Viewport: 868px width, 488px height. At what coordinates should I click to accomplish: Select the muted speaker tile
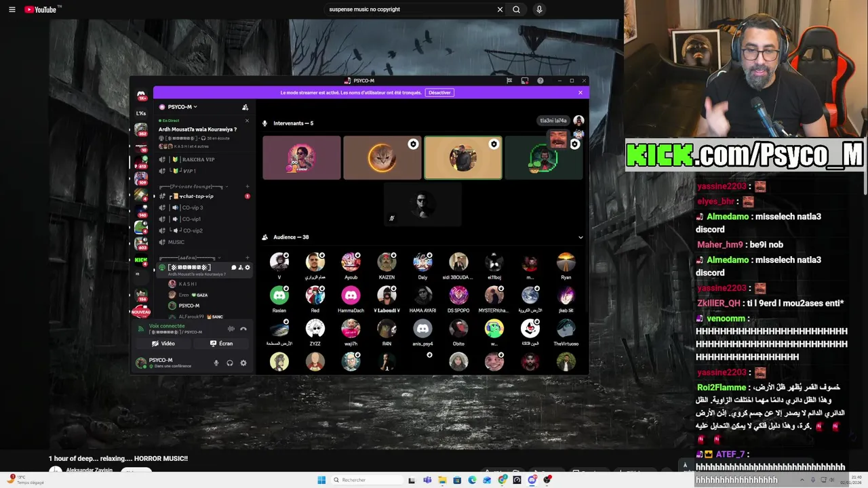(x=422, y=205)
